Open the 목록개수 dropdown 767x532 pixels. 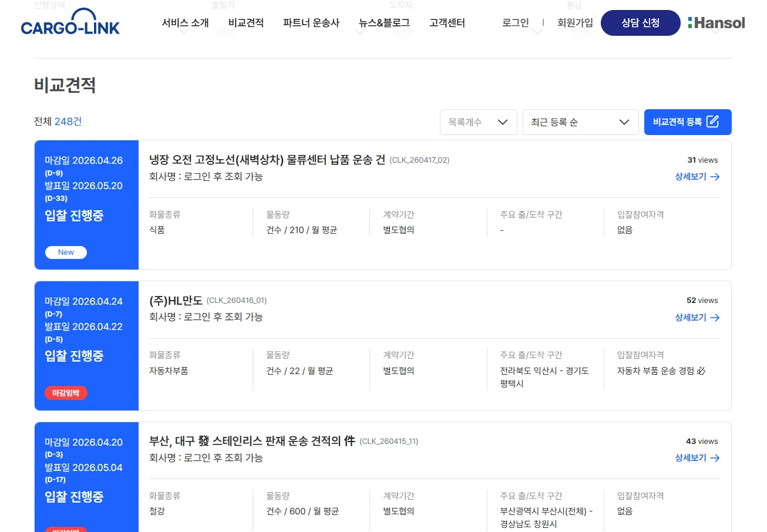(x=478, y=122)
